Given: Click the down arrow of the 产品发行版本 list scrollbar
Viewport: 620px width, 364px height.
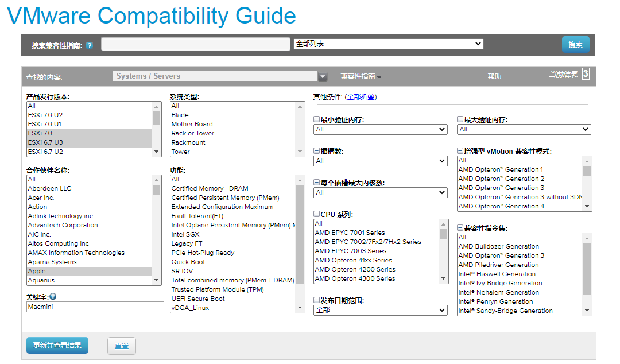Looking at the screenshot, I should click(157, 152).
